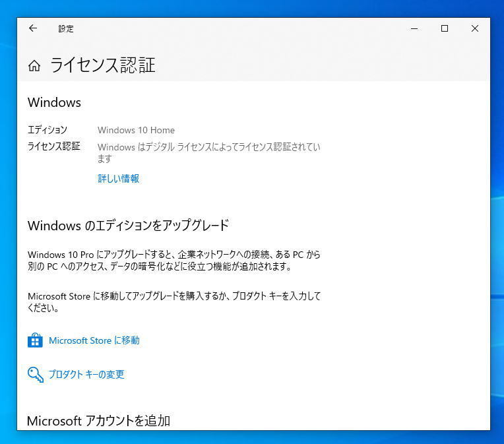Open Settings home via house icon
Viewport: 504px width, 444px height.
[x=34, y=66]
